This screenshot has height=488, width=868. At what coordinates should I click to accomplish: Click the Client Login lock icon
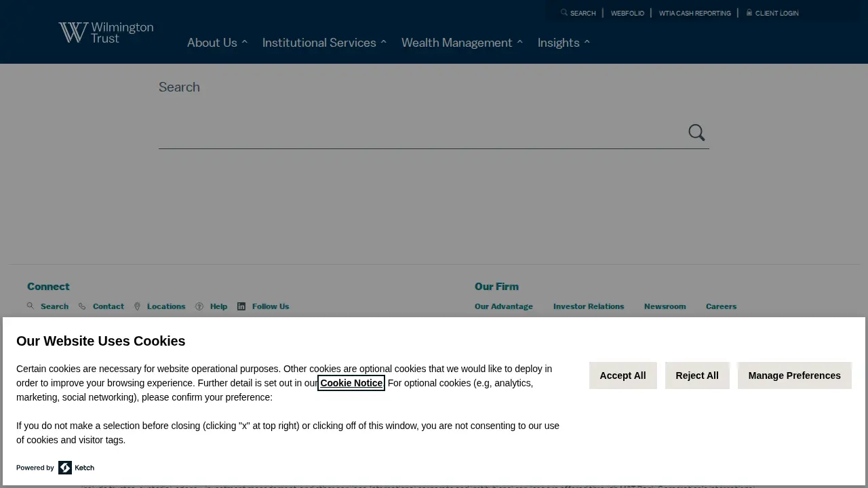tap(749, 13)
